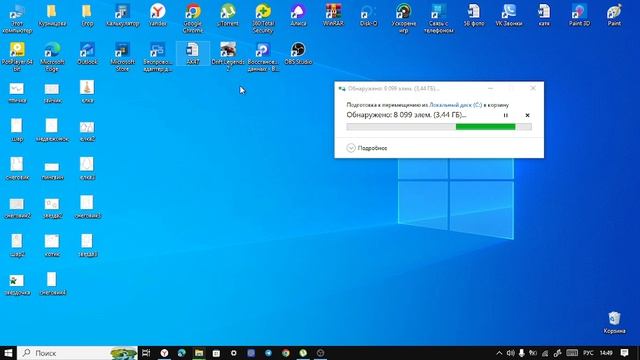640x360 pixels.
Task: Select the Восстановление данных shortcut
Action: click(263, 57)
